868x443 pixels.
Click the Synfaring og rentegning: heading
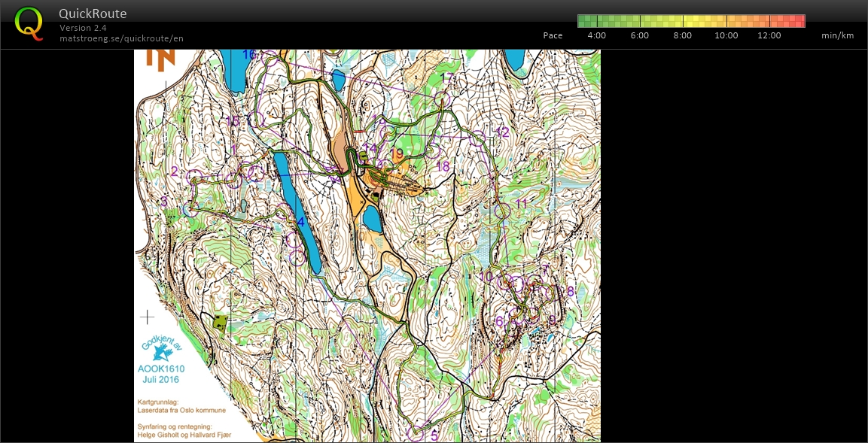click(174, 427)
